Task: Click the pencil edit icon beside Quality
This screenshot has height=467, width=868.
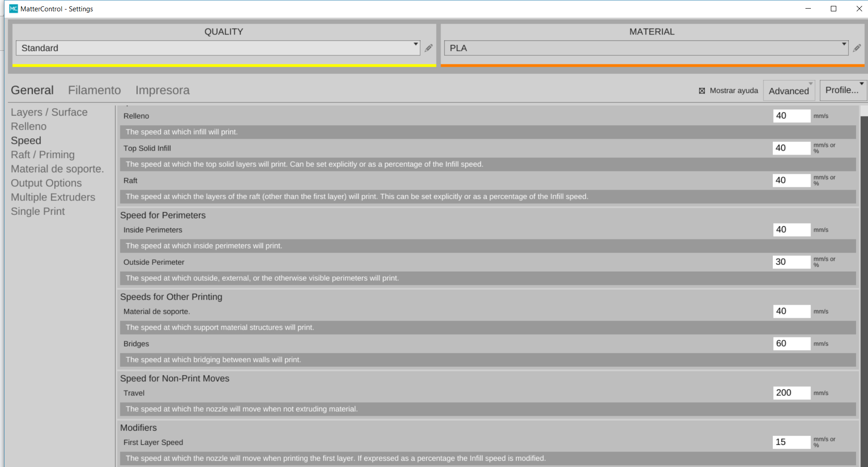Action: click(x=428, y=48)
